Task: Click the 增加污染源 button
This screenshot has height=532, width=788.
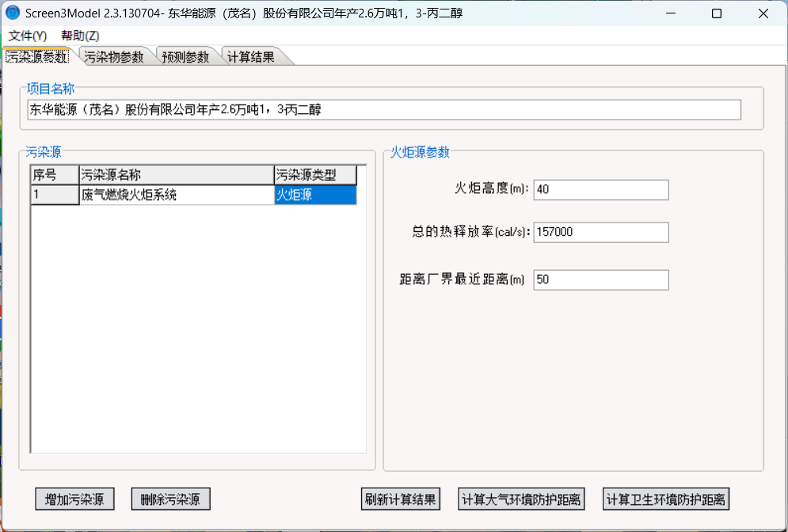Action: point(75,499)
